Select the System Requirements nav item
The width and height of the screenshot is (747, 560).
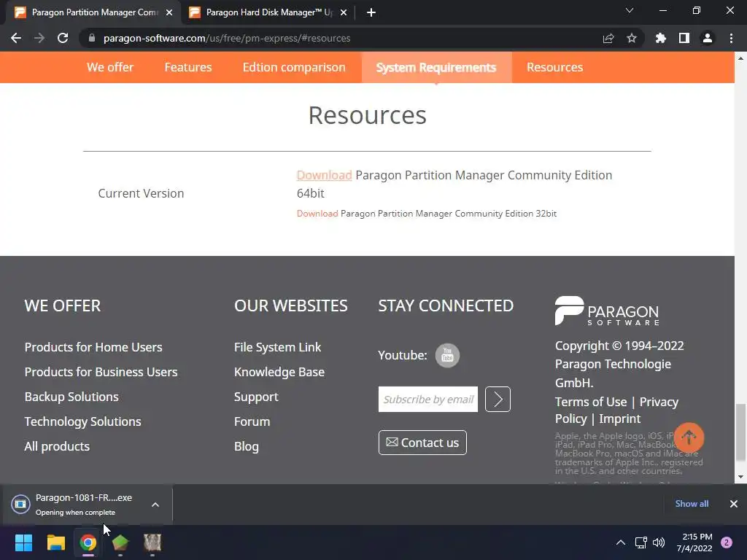(436, 68)
